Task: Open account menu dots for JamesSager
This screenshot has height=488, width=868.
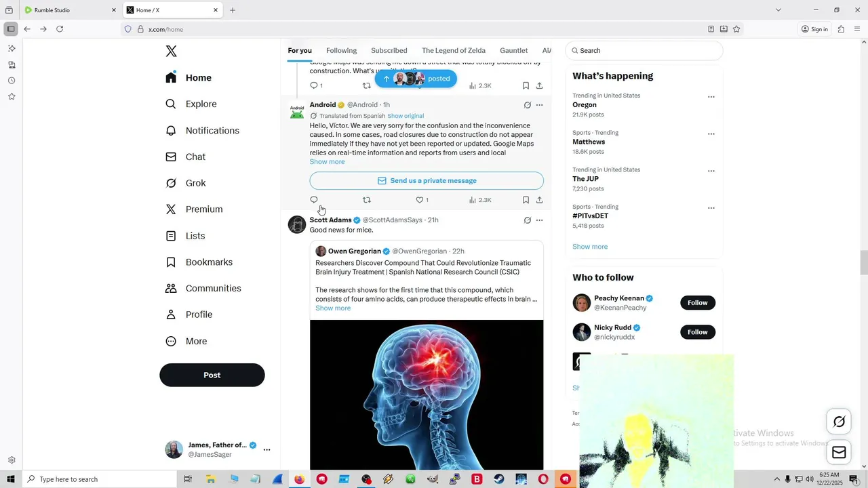Action: (267, 450)
